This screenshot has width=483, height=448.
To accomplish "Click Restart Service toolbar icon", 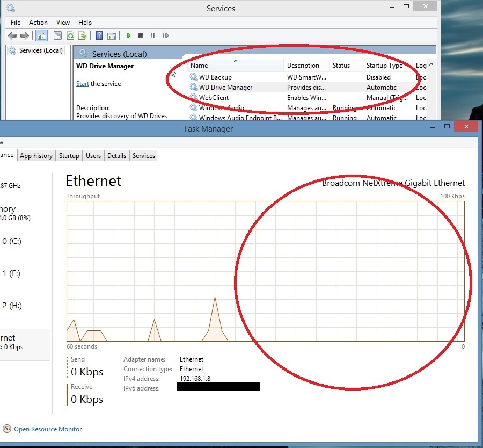I will pyautogui.click(x=165, y=35).
